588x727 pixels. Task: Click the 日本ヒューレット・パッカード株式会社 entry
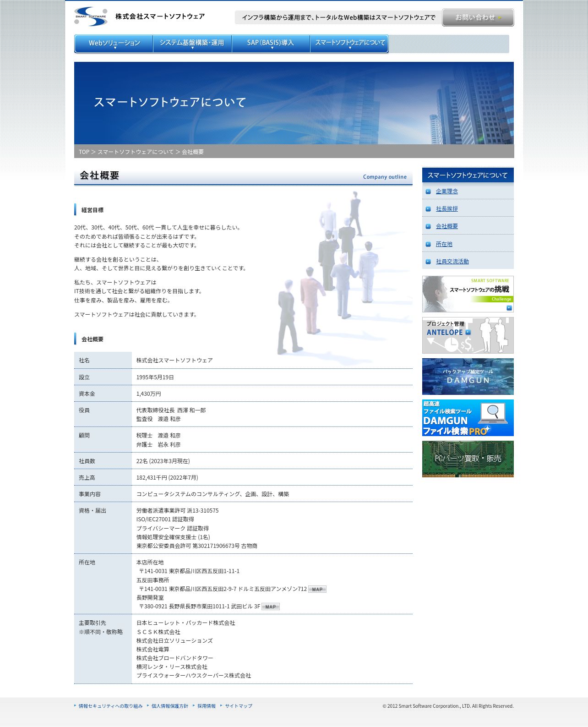[185, 623]
